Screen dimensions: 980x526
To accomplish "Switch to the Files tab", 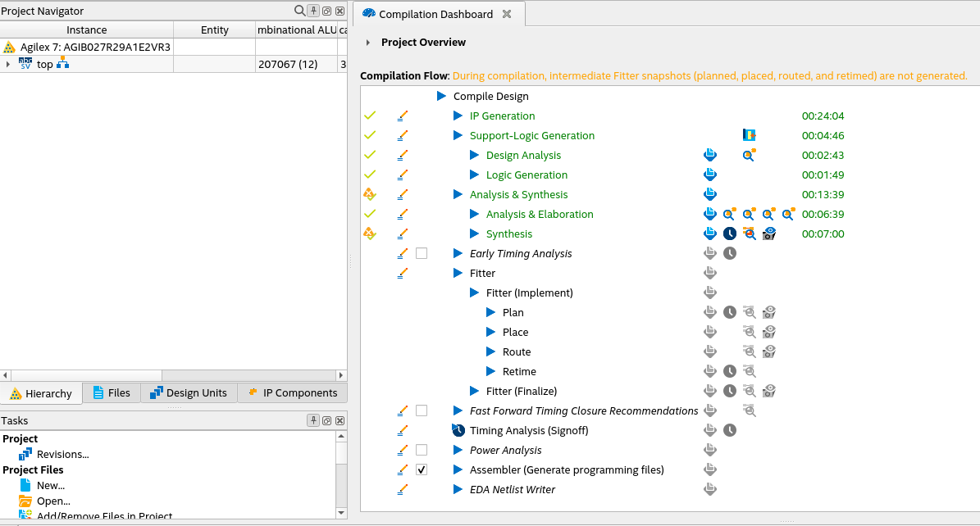I will 111,393.
